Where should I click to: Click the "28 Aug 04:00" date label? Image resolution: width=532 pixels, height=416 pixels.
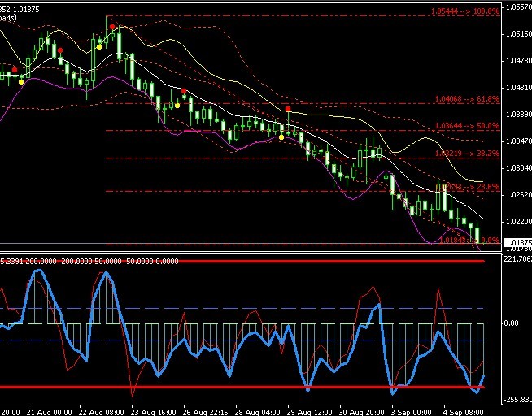[258, 412]
